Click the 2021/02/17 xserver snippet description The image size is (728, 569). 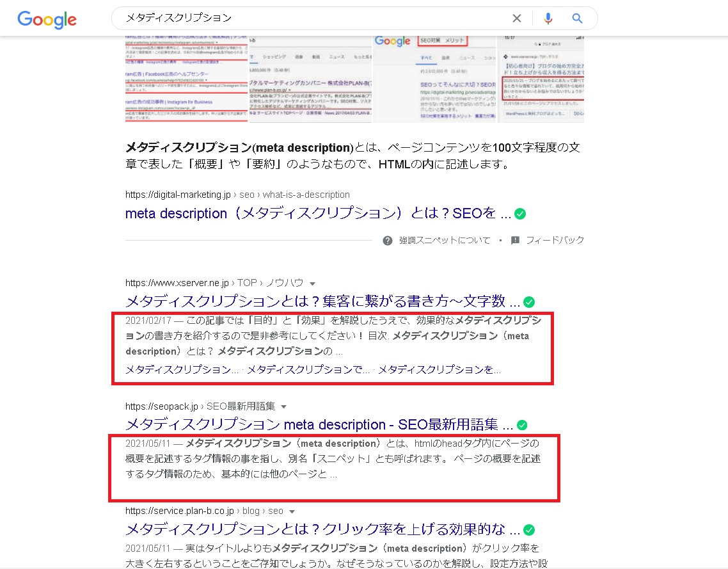click(333, 336)
